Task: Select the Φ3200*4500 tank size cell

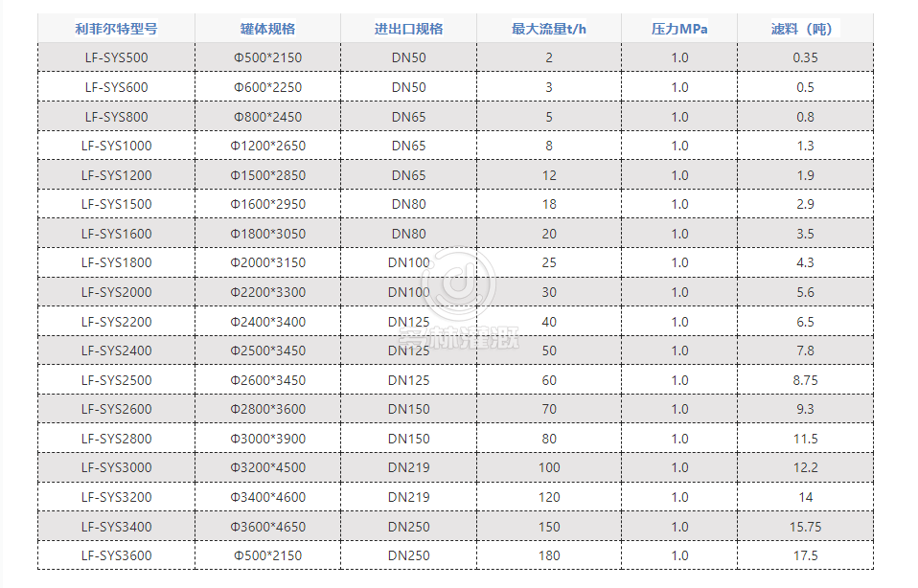Action: coord(267,467)
